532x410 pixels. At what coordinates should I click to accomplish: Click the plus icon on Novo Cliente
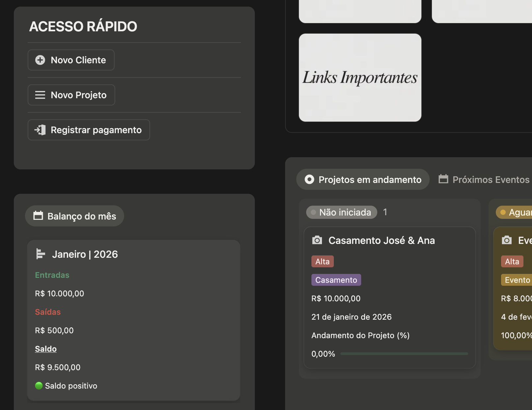(40, 60)
